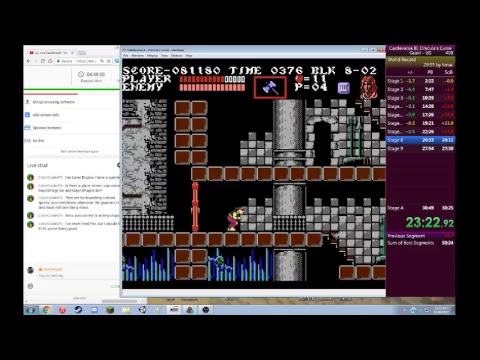Click the 'Go live' item
The image size is (480, 360).
click(38, 140)
